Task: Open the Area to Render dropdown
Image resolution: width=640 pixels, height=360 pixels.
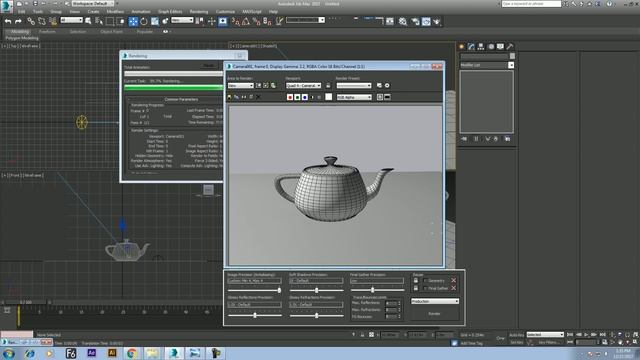Action: (x=241, y=85)
